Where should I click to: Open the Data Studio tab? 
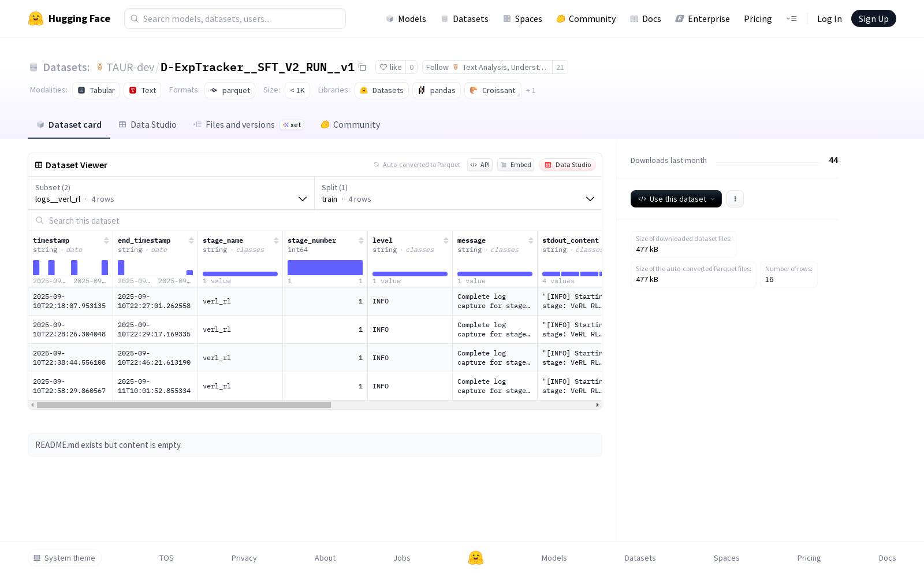tap(148, 125)
